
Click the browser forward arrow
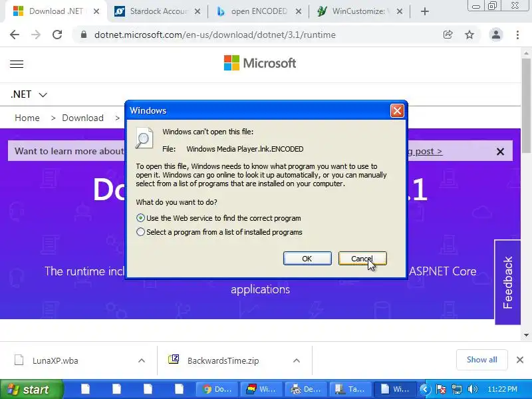(36, 35)
